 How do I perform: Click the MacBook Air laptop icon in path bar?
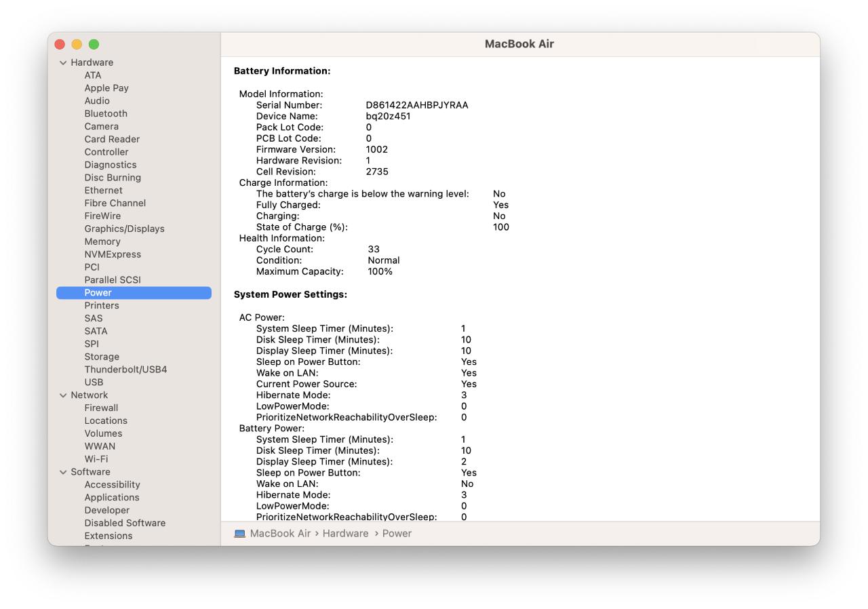240,534
